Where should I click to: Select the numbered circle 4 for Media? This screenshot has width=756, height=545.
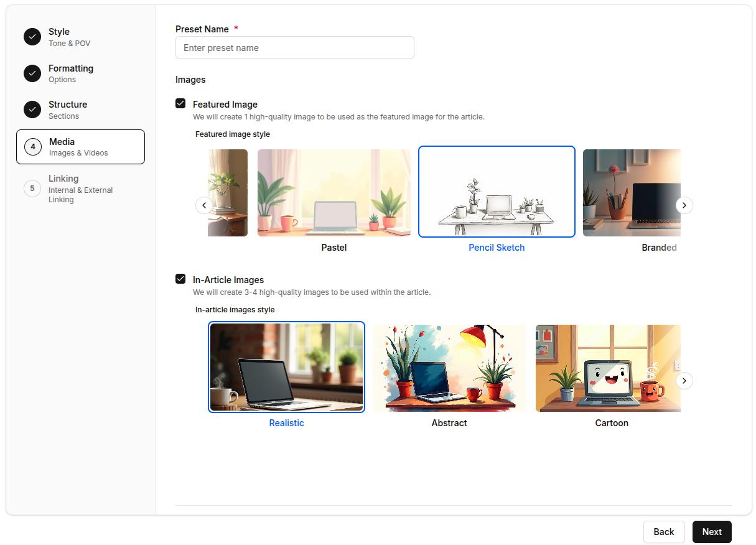(32, 147)
